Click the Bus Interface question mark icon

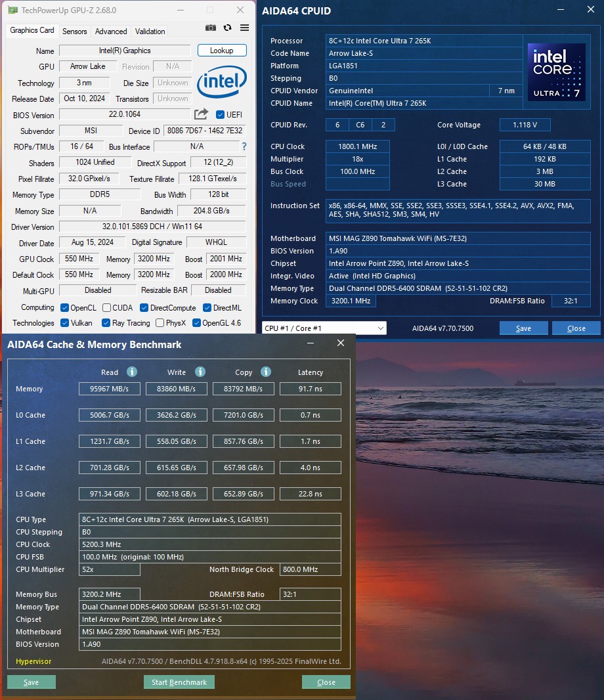click(x=244, y=146)
